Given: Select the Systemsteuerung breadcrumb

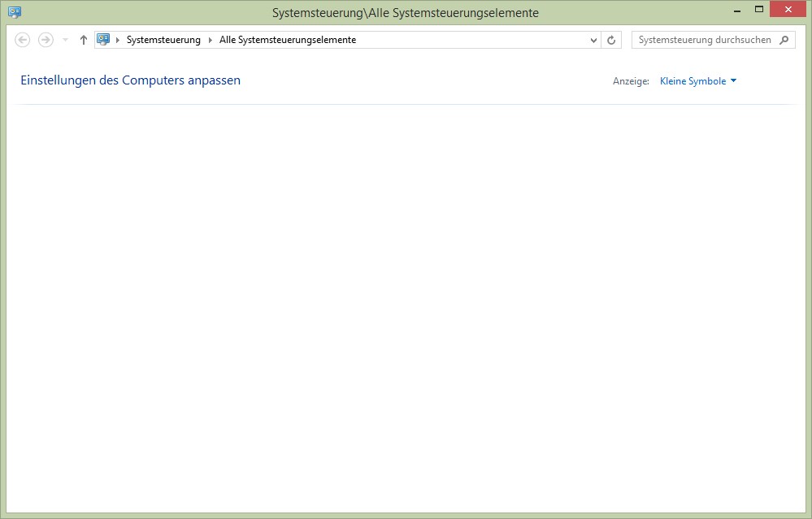Looking at the screenshot, I should (x=163, y=40).
